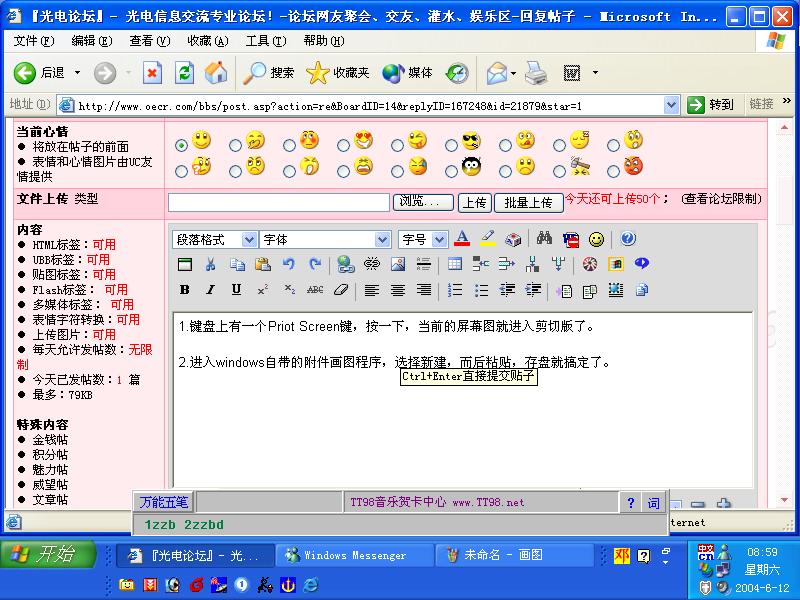Select the red angry face radio button
Image resolution: width=800 pixels, height=600 pixels.
[613, 171]
